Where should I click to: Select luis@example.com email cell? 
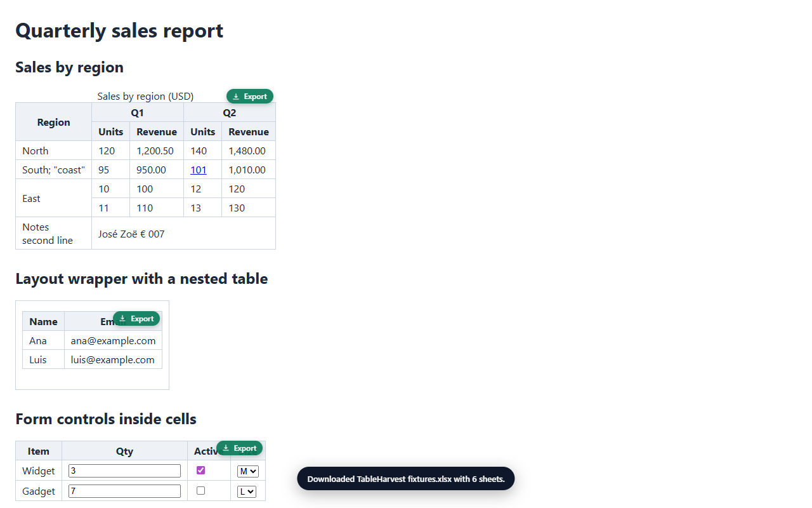point(114,359)
